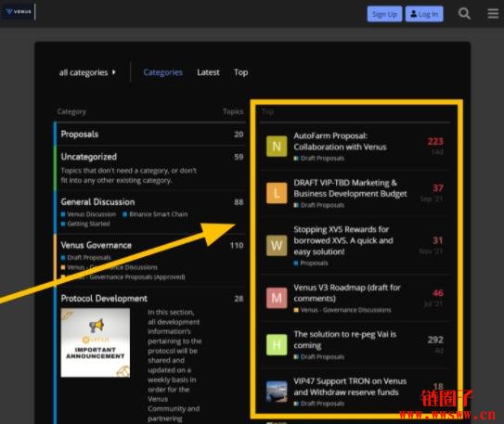Open the AutoFarm Proposal topic

340,141
